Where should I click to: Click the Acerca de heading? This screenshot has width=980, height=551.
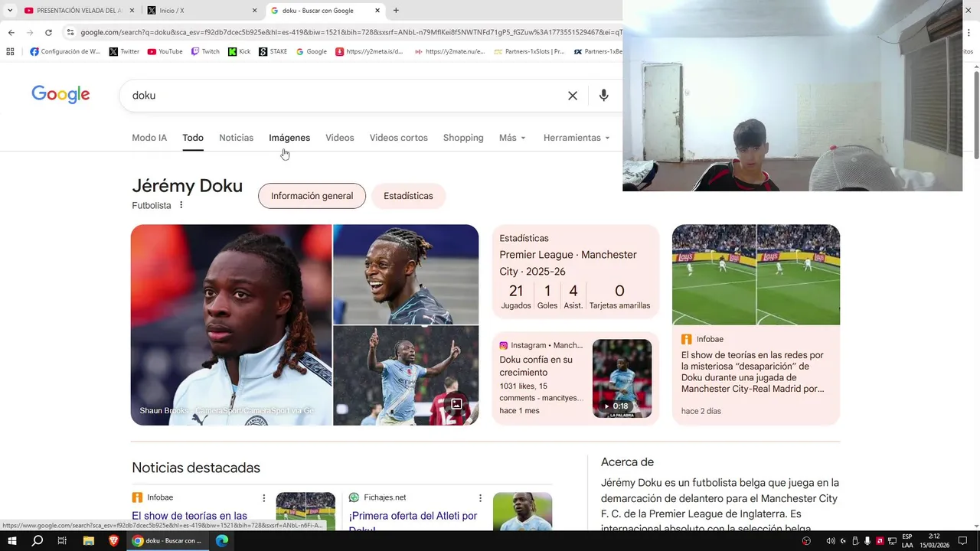pyautogui.click(x=627, y=462)
